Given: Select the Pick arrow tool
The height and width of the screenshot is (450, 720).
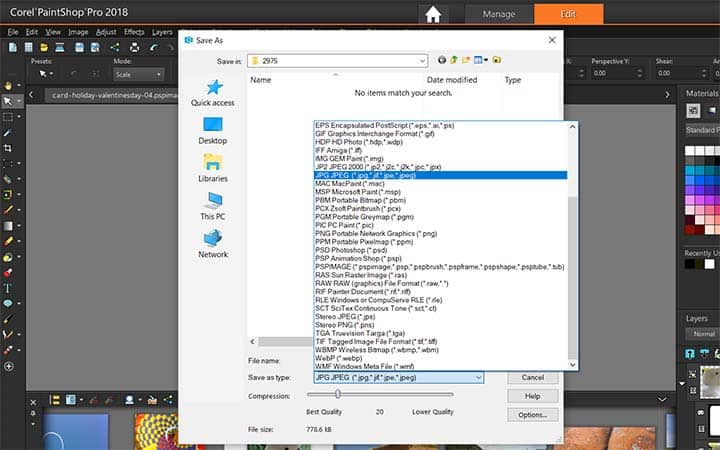Looking at the screenshot, I should click(8, 101).
